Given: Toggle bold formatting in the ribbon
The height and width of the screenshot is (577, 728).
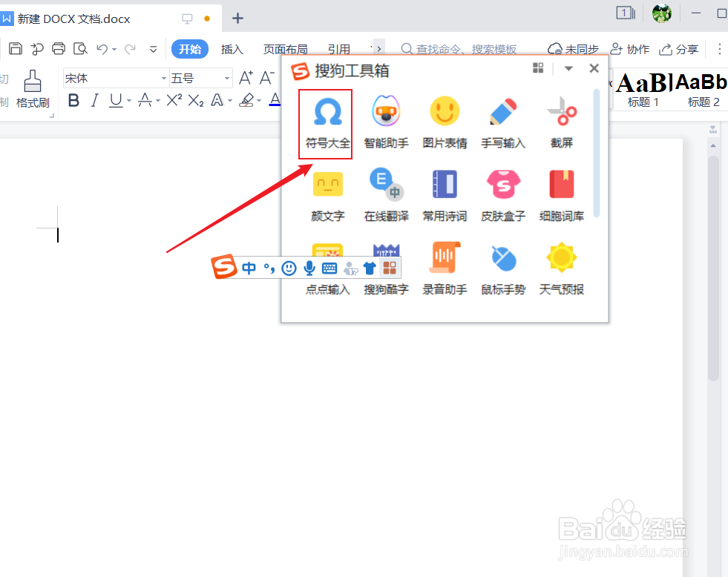Looking at the screenshot, I should (73, 100).
